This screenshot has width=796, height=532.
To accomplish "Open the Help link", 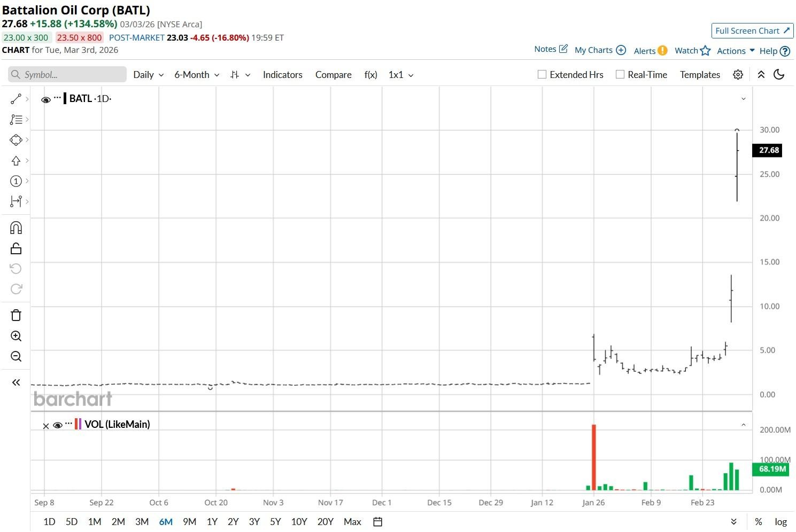I will click(x=775, y=51).
